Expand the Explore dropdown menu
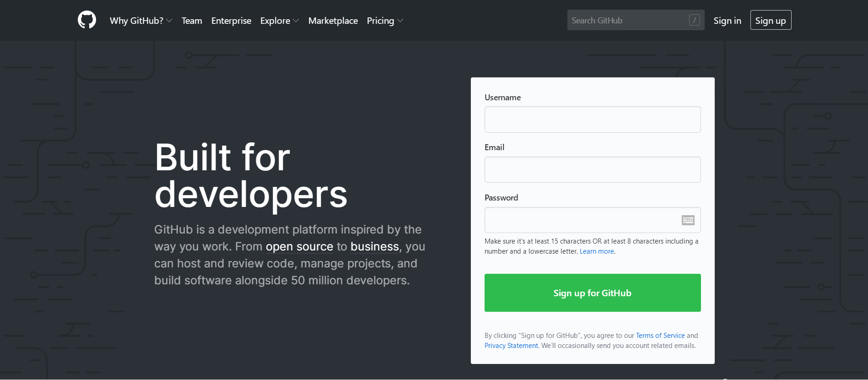The width and height of the screenshot is (868, 380). pyautogui.click(x=280, y=21)
